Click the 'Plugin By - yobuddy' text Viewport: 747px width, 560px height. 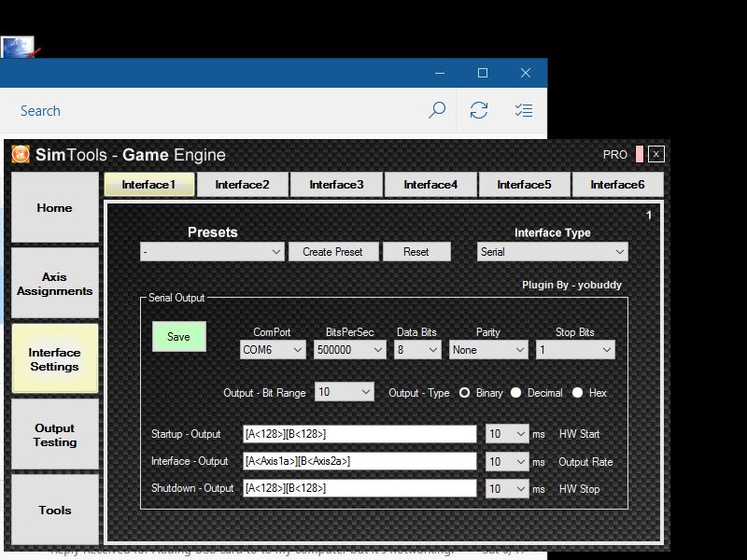click(x=571, y=285)
